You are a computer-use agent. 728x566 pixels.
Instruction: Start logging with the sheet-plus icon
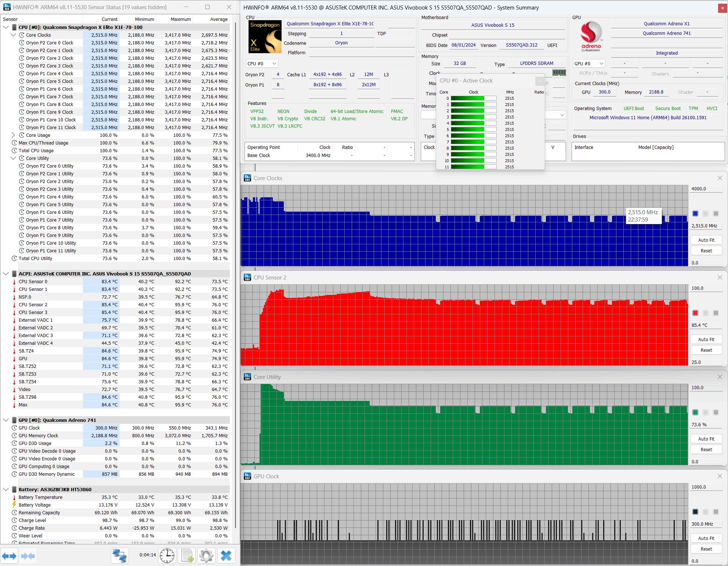click(x=187, y=556)
